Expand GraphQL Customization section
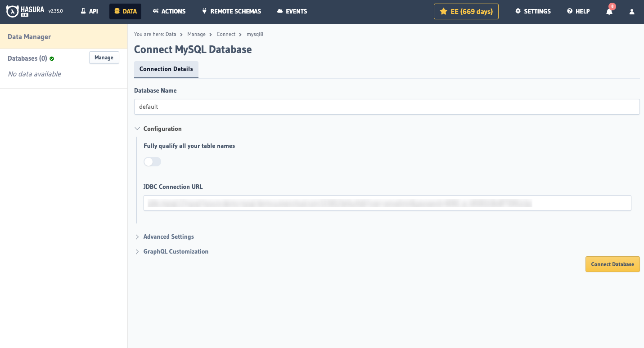 pos(171,251)
